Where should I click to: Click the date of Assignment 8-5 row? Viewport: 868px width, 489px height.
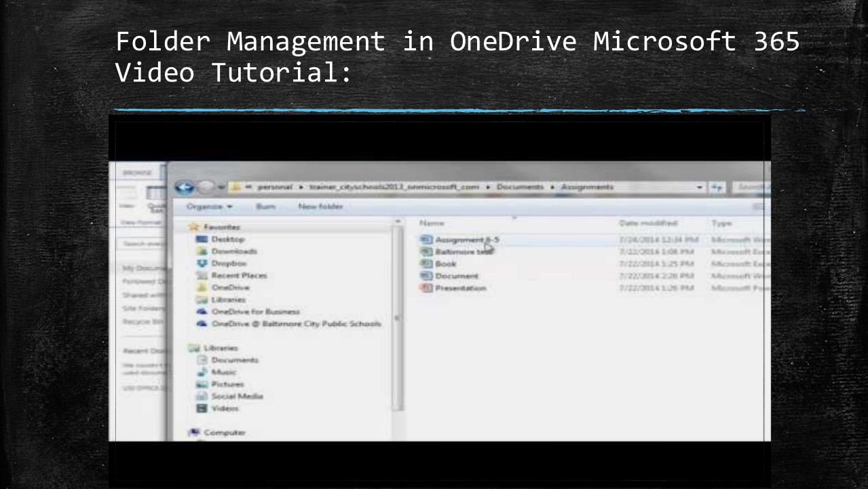pyautogui.click(x=658, y=240)
